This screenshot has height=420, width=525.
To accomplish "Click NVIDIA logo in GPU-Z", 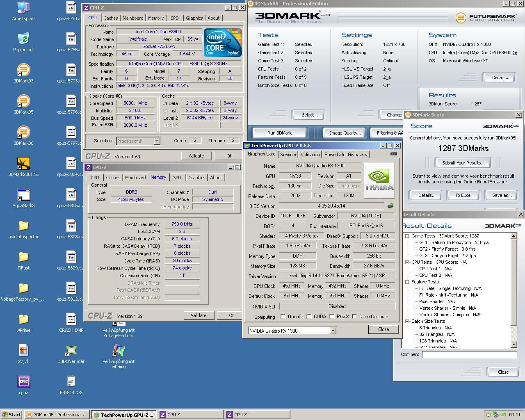I will [379, 180].
